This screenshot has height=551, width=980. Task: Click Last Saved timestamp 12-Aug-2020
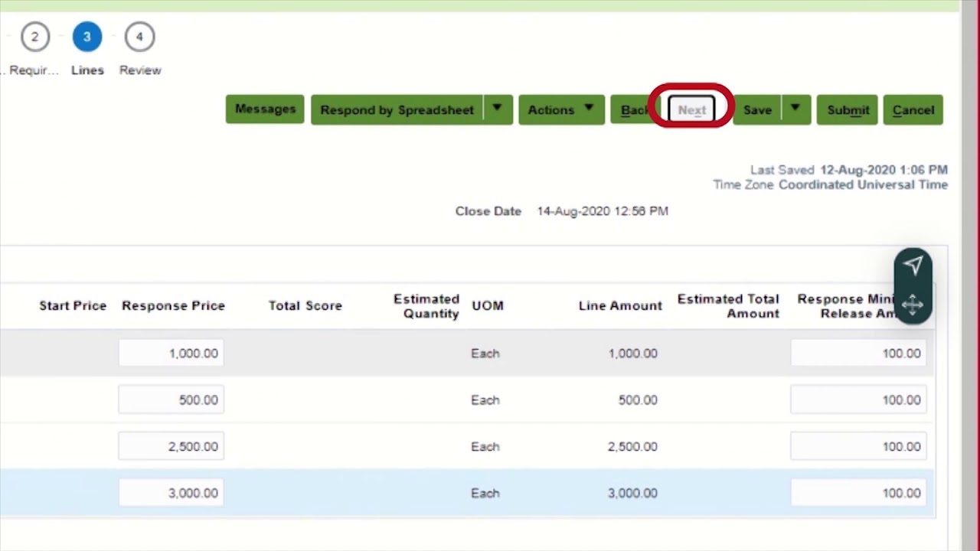click(884, 170)
